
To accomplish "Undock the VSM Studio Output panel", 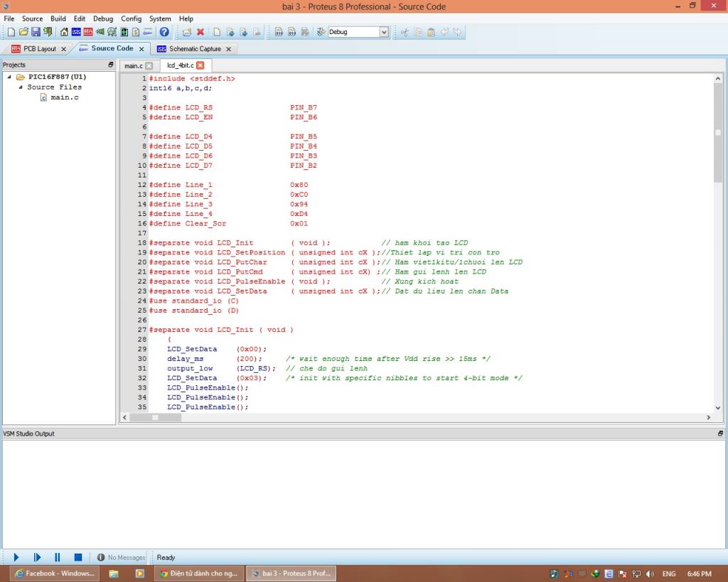I will pos(720,433).
